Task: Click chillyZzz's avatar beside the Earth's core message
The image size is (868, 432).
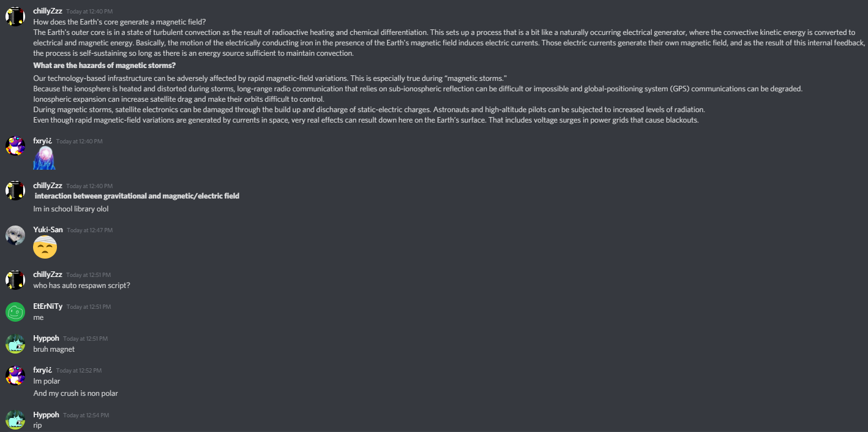Action: pyautogui.click(x=15, y=17)
